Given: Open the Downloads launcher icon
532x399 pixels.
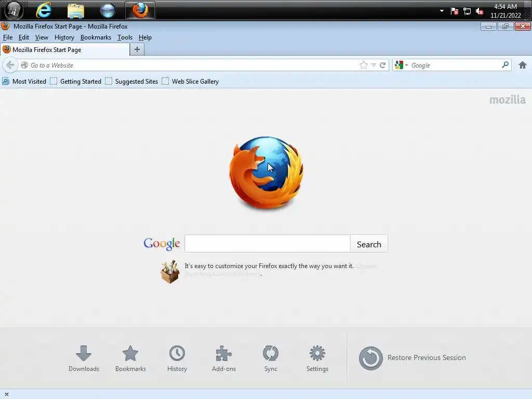Looking at the screenshot, I should pyautogui.click(x=84, y=358).
